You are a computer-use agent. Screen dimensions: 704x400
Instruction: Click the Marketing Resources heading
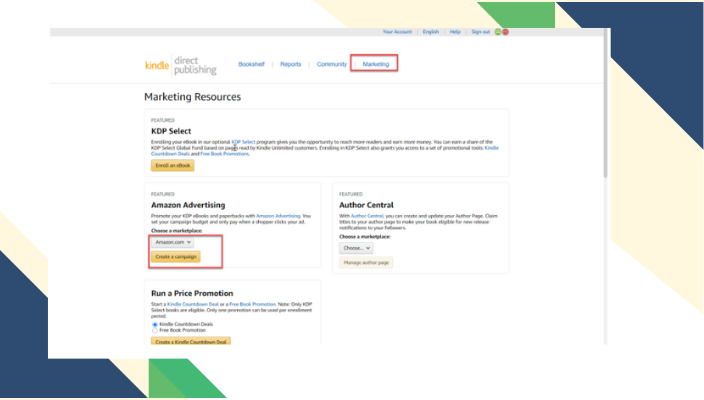click(x=193, y=97)
